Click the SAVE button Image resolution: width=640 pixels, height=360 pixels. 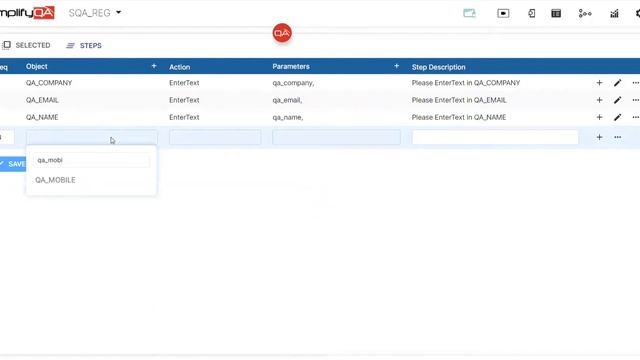click(x=13, y=164)
